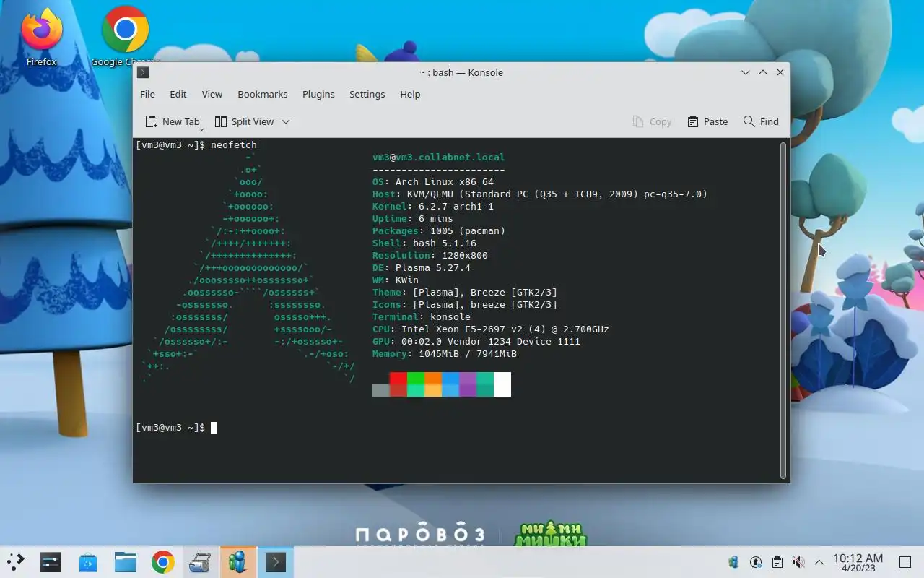Click the Show Desktop button in panel

[905, 562]
